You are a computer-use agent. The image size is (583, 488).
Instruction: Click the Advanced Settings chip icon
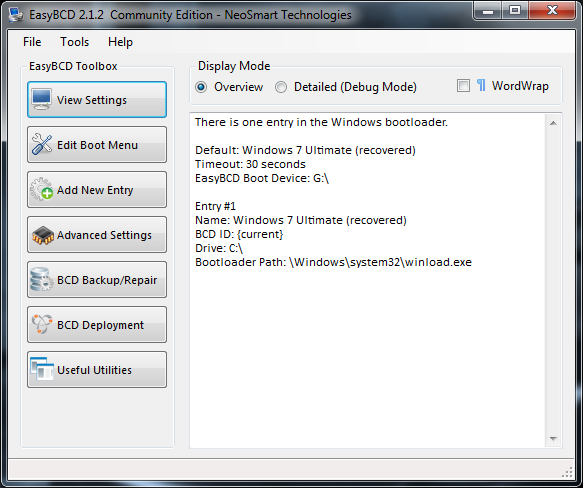click(43, 235)
